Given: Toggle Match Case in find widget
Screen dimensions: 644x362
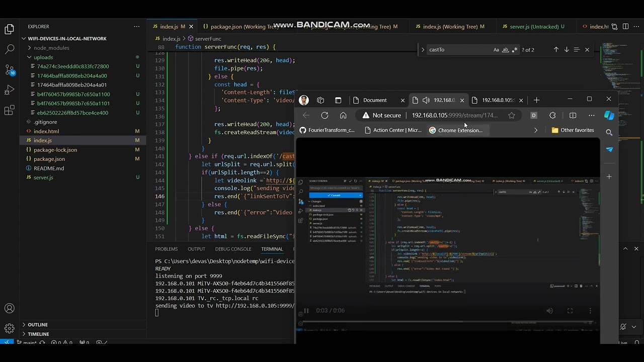Looking at the screenshot, I should pyautogui.click(x=496, y=50).
